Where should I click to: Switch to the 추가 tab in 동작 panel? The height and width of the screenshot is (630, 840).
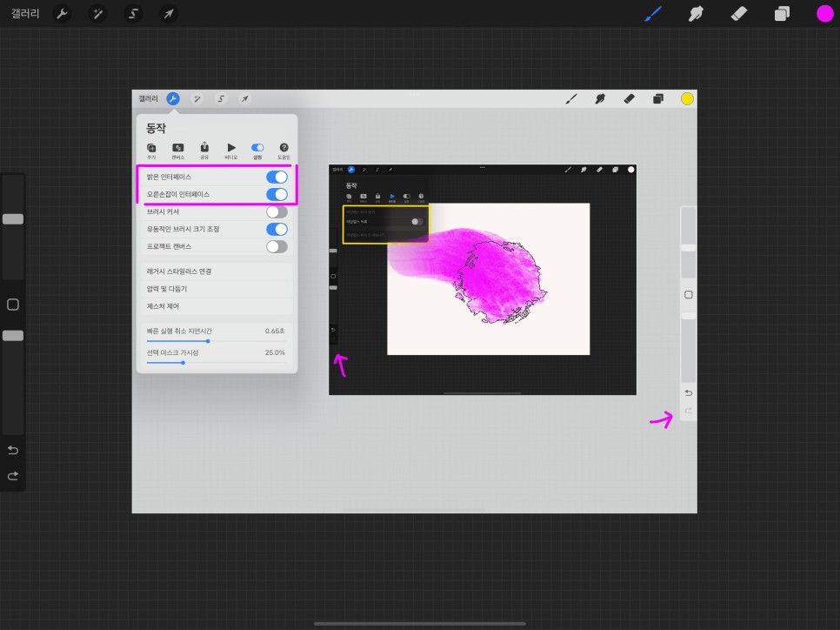pyautogui.click(x=151, y=151)
